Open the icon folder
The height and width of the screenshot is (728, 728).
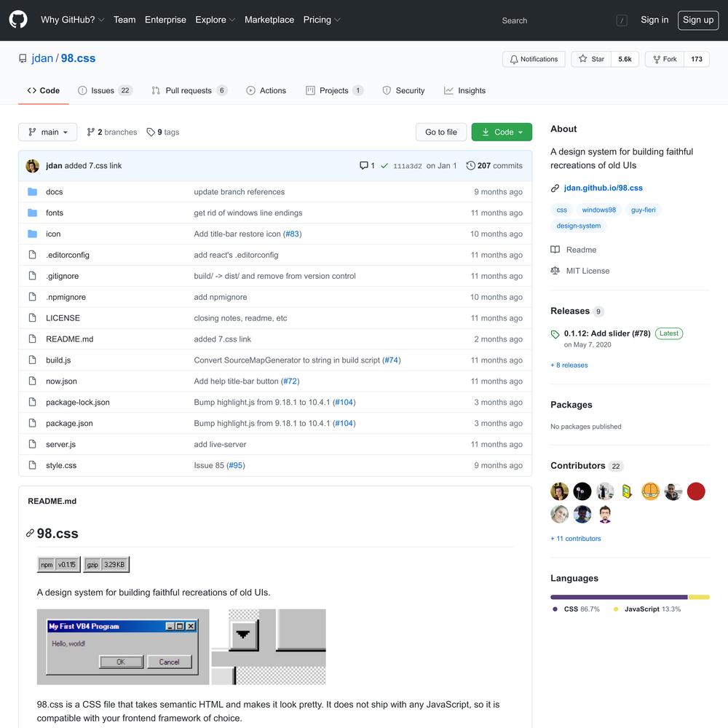(x=53, y=234)
